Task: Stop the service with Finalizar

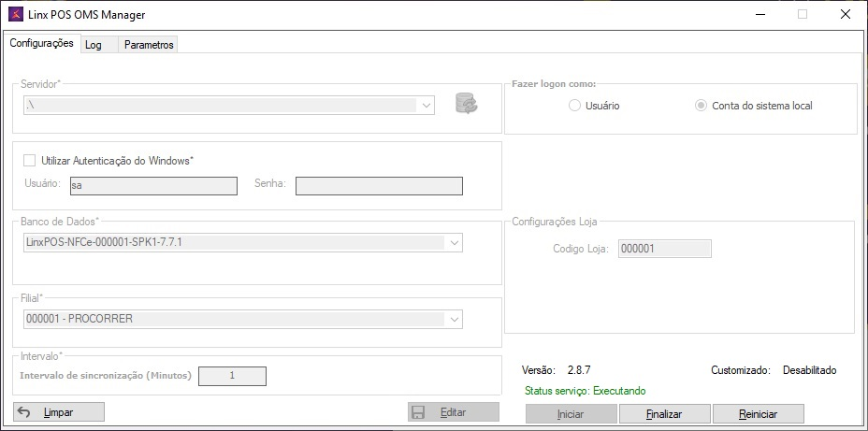Action: (664, 414)
